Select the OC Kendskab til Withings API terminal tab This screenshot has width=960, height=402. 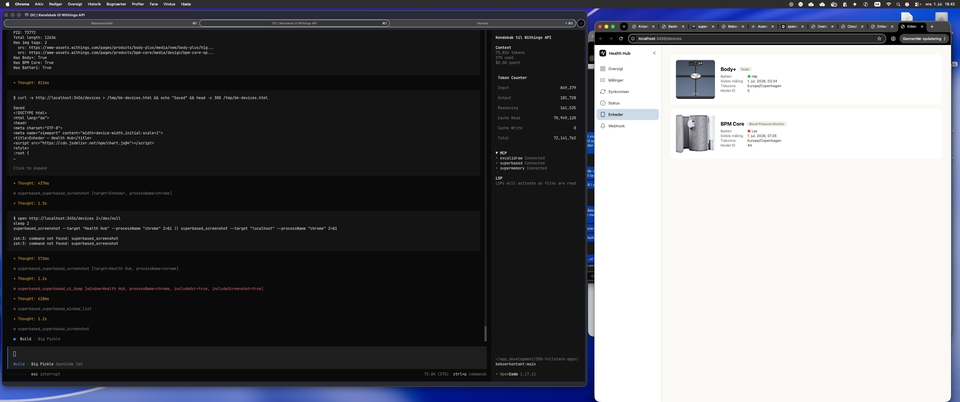click(294, 23)
